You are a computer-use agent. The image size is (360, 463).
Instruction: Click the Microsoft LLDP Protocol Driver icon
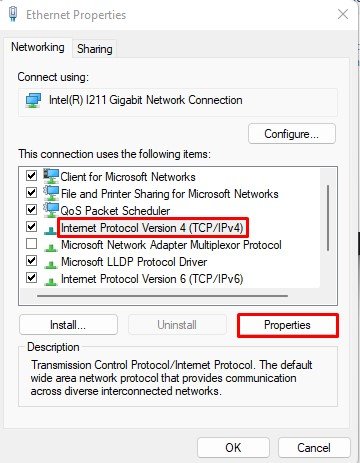51,264
